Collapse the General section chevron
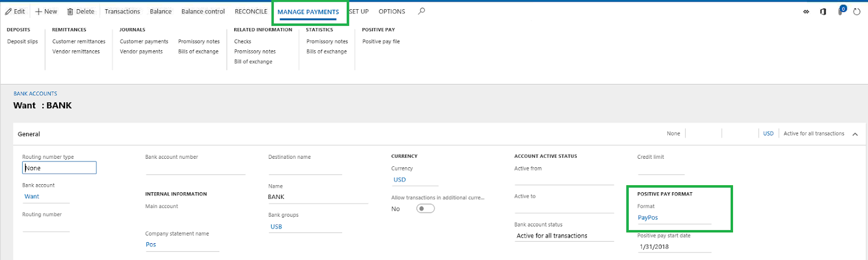 (855, 134)
